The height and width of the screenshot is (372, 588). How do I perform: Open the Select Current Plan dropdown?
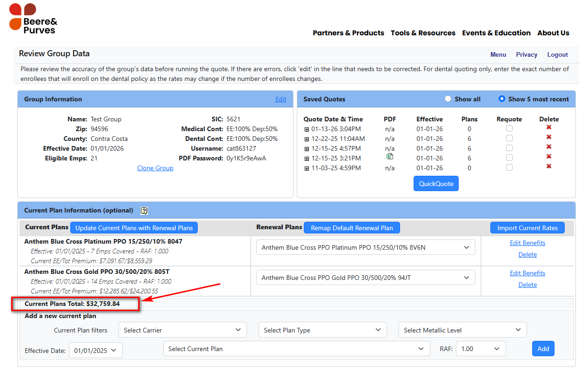[x=296, y=349]
